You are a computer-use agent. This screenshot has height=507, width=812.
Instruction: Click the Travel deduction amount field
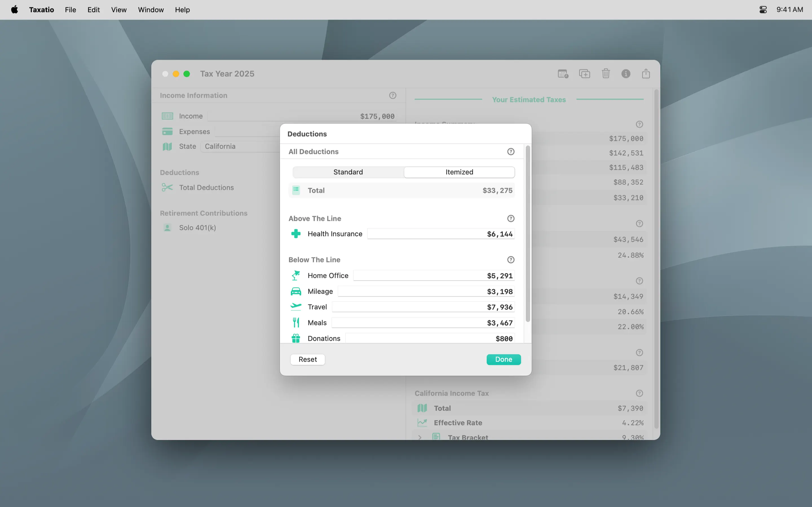click(x=423, y=307)
